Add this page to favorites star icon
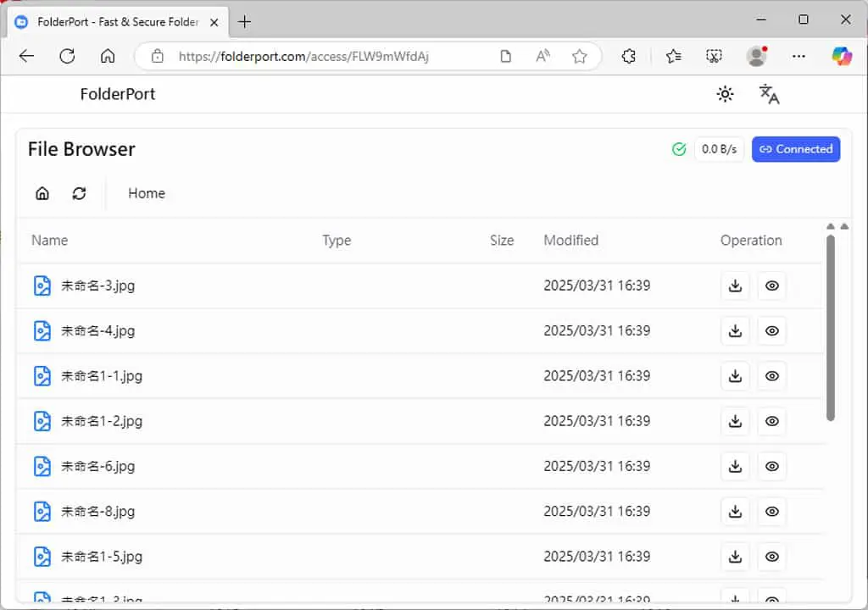This screenshot has width=868, height=610. coord(579,56)
